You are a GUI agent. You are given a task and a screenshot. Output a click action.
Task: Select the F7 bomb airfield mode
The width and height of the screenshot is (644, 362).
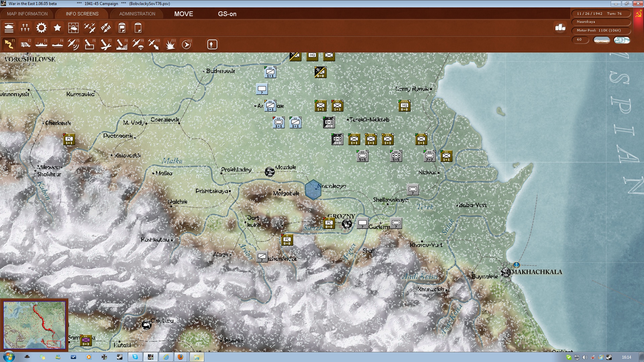pos(106,44)
